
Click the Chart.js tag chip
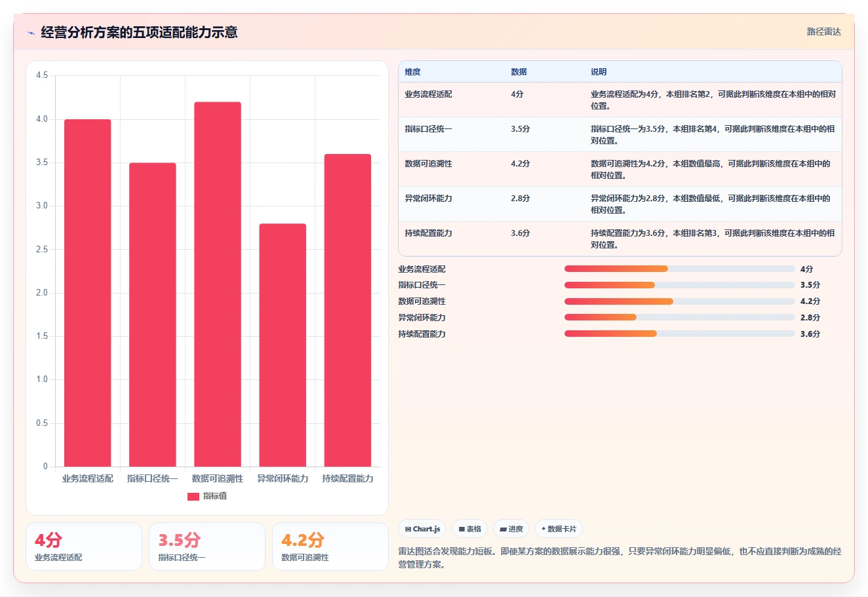tap(422, 529)
